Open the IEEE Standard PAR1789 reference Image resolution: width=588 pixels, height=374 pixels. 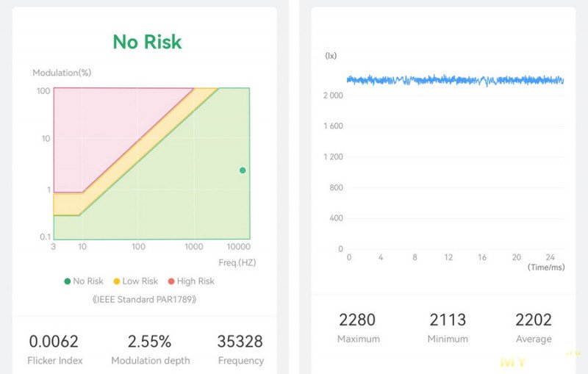tap(144, 300)
